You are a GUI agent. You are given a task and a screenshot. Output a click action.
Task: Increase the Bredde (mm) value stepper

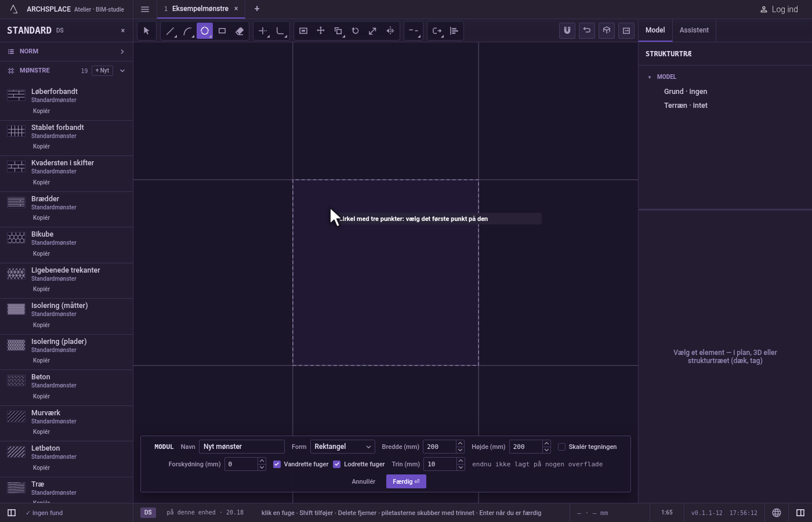coord(460,444)
